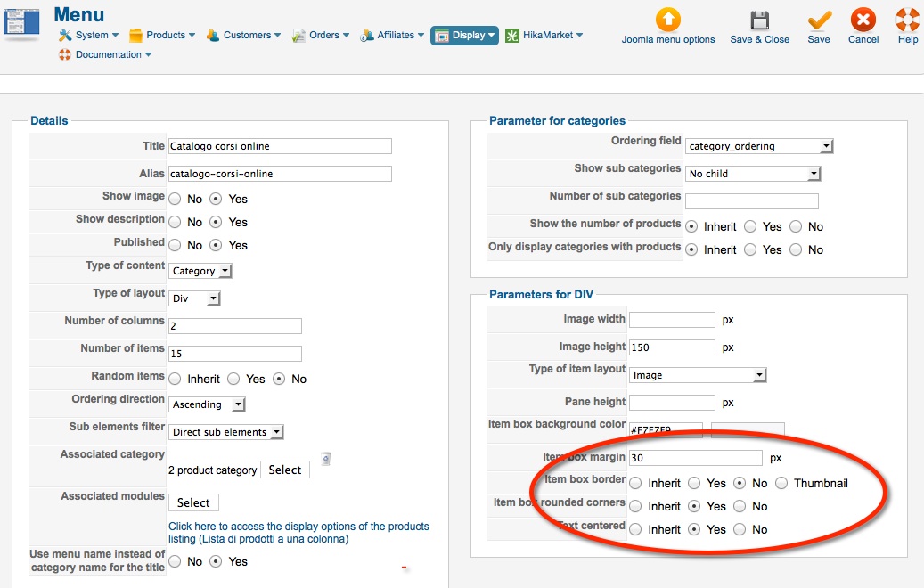This screenshot has width=924, height=588.
Task: Set Show image to No
Action: click(x=176, y=199)
